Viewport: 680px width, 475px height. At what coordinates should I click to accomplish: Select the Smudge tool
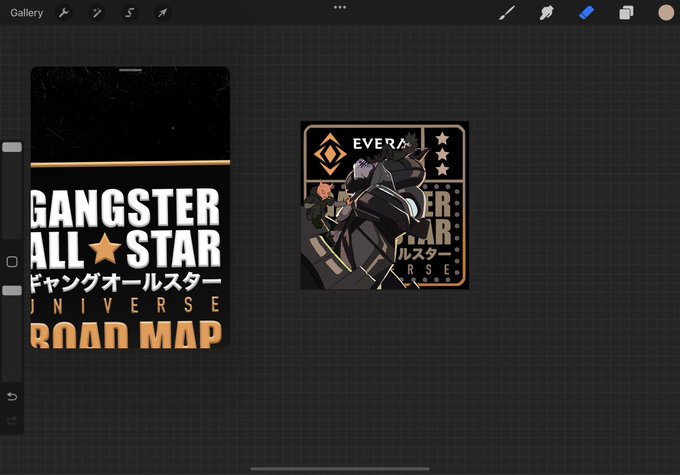tap(546, 13)
